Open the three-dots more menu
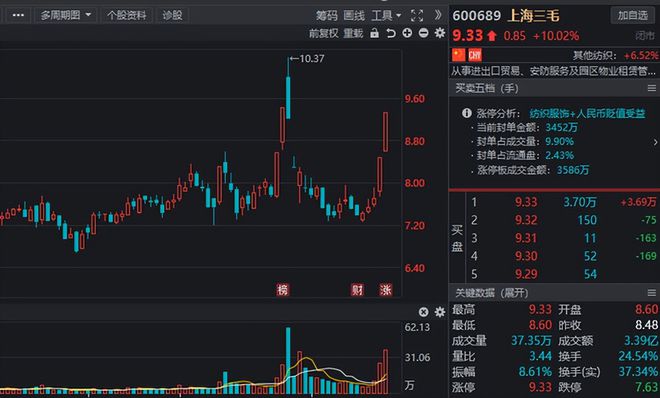This screenshot has height=398, width=660. click(18, 16)
